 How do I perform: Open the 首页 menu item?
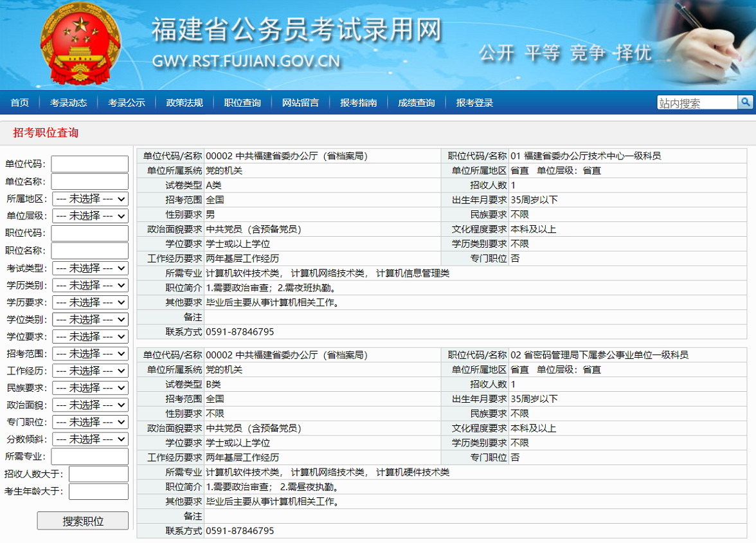click(20, 103)
